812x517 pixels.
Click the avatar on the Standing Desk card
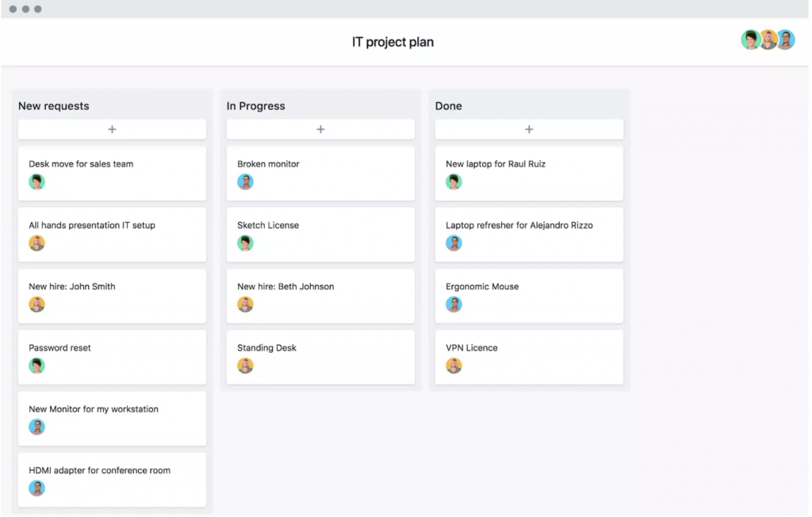tap(246, 366)
